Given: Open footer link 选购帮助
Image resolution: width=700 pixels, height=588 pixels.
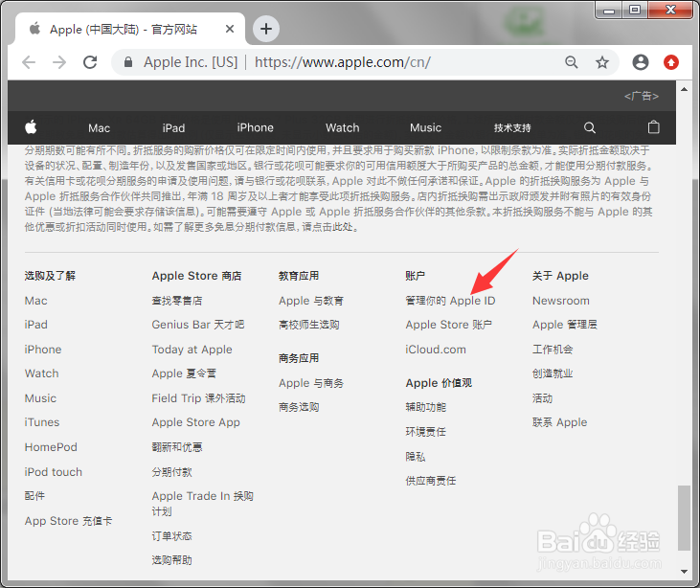Looking at the screenshot, I should point(171,560).
